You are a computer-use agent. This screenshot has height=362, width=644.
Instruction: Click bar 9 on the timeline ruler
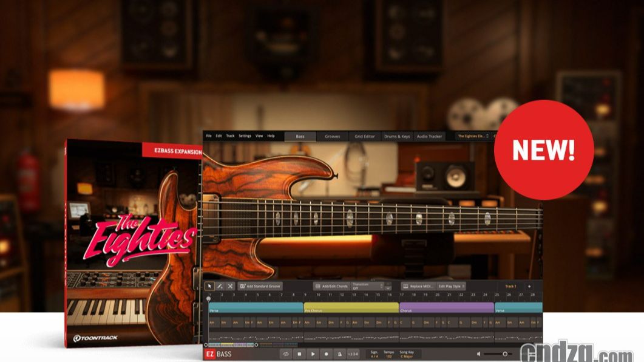(305, 295)
